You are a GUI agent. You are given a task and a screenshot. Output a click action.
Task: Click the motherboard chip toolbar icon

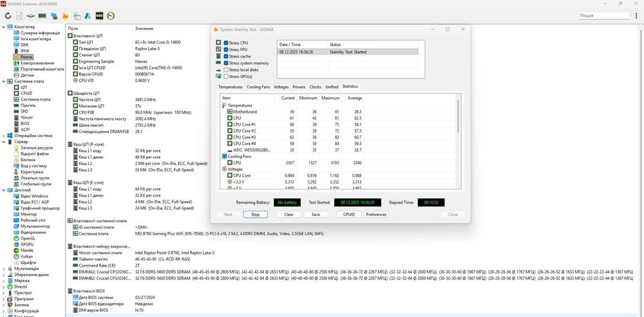click(x=30, y=16)
